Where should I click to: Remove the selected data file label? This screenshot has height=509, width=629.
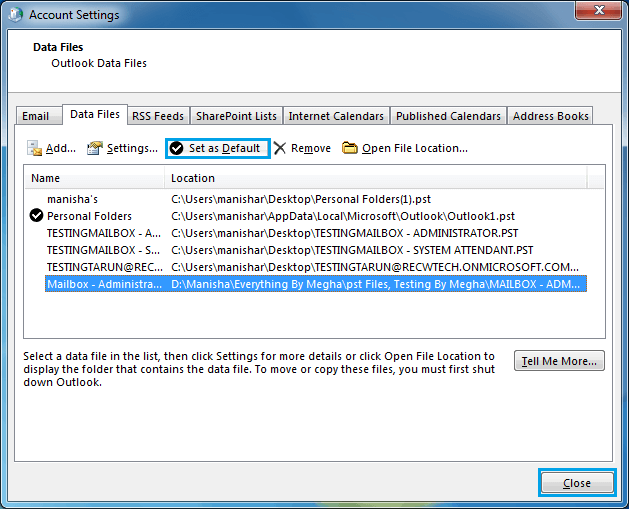pyautogui.click(x=311, y=148)
